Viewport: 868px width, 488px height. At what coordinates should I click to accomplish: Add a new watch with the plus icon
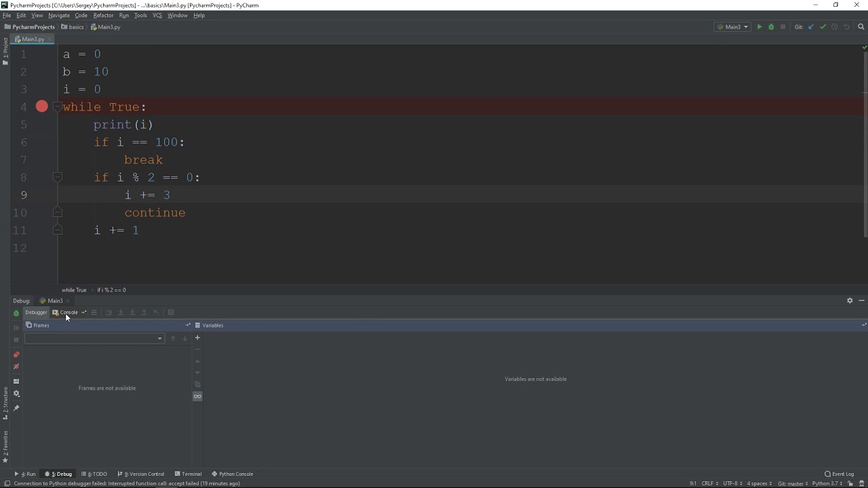pos(197,338)
